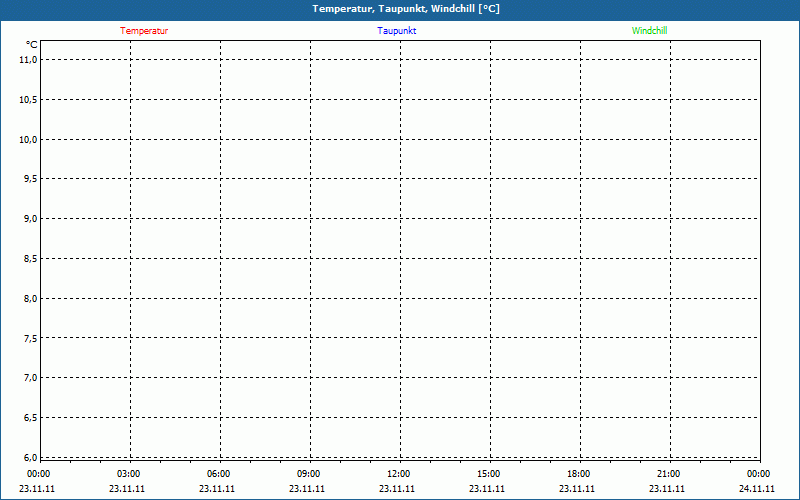Click the 21:00 time axis label
Image resolution: width=800 pixels, height=500 pixels.
668,474
